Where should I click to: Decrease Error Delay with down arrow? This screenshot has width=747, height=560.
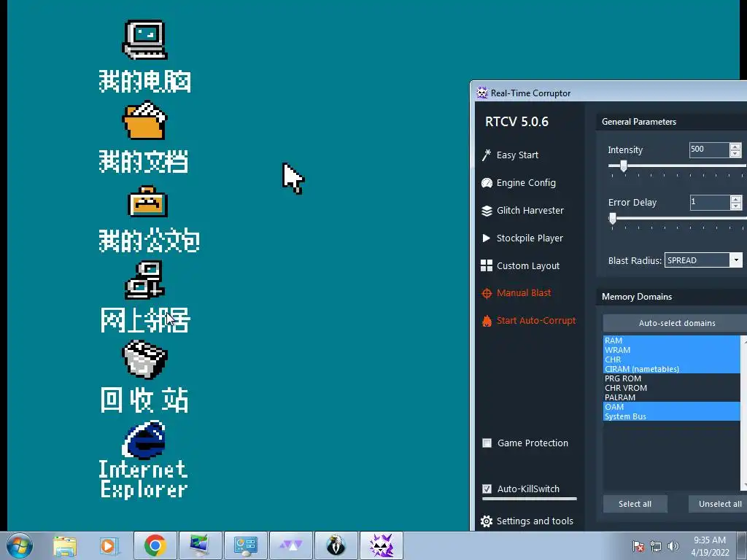point(736,206)
